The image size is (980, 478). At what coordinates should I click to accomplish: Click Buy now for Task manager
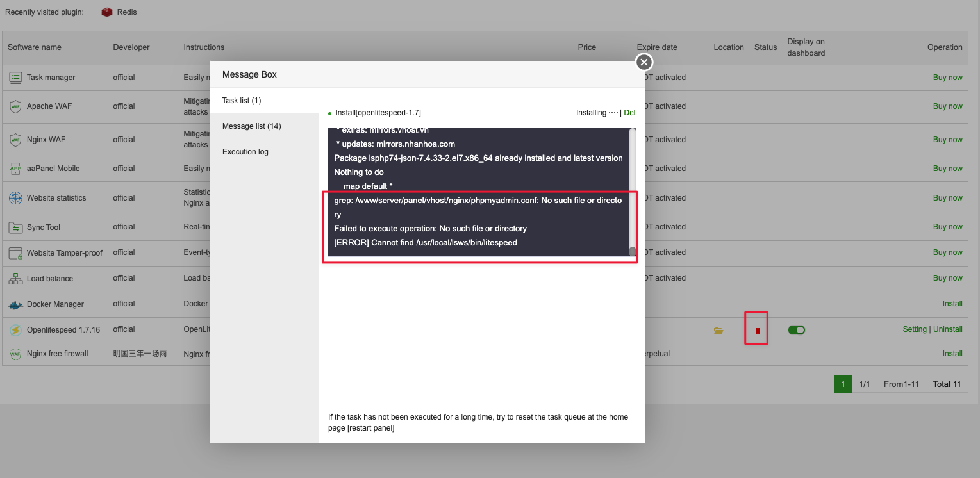click(x=948, y=78)
